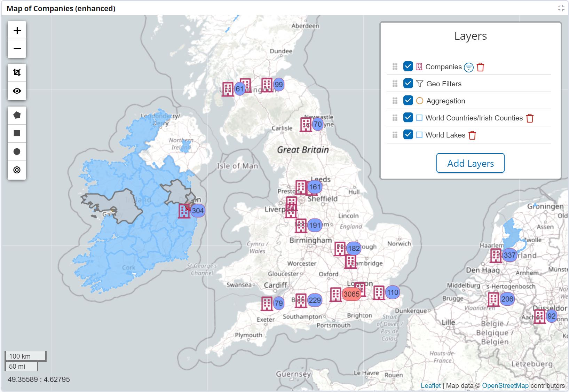
Task: Select cluster marker 61 near Glasgow
Action: coord(239,89)
